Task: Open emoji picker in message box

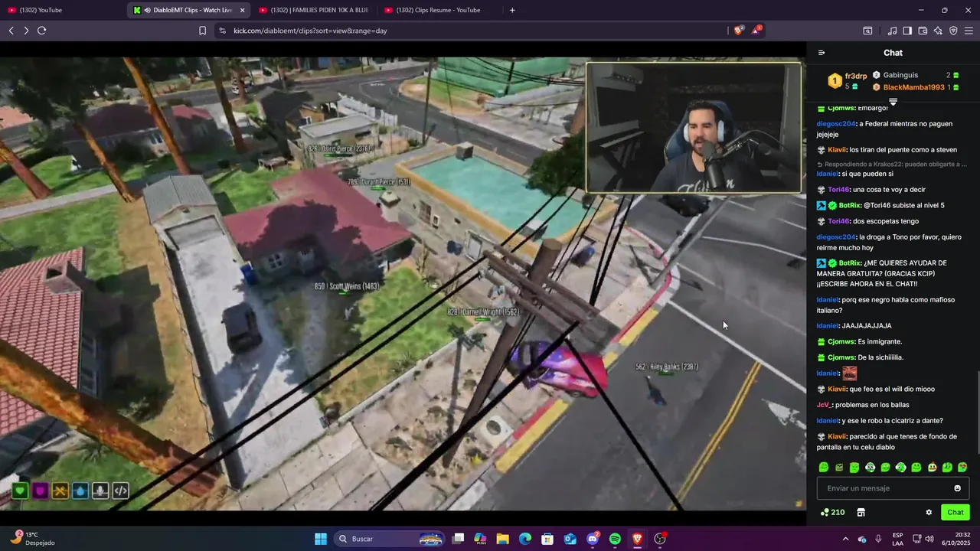Action: (x=957, y=488)
